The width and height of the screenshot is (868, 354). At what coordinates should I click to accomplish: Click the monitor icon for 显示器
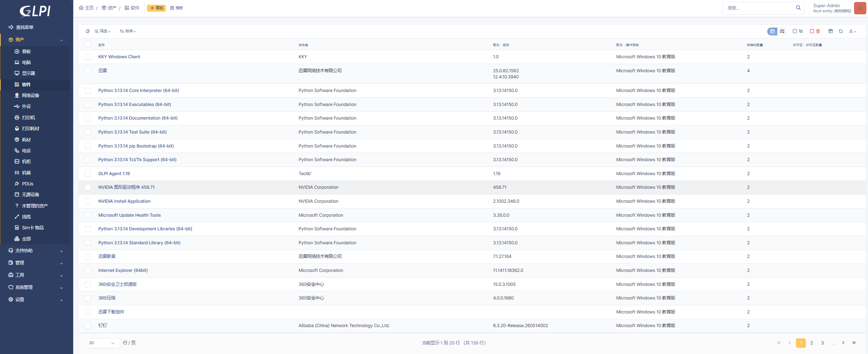[17, 73]
